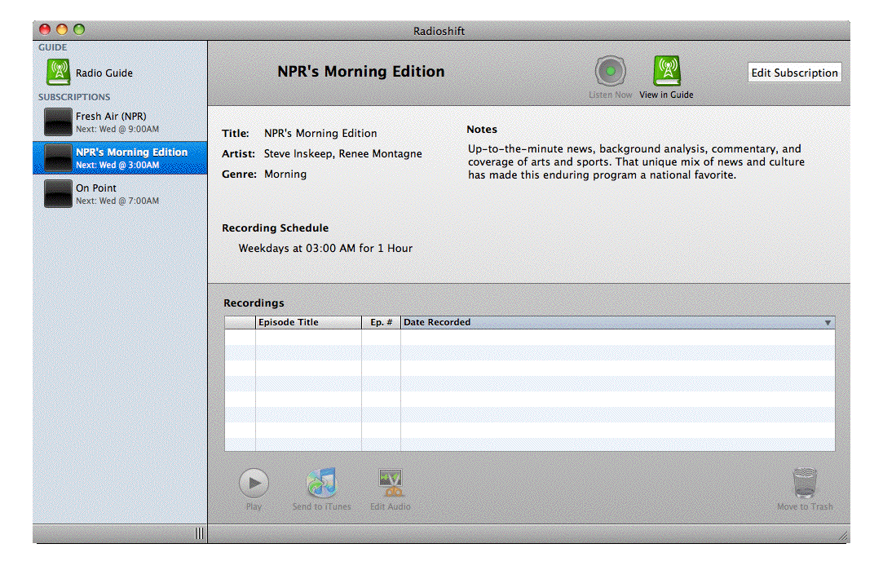
Task: Click the Send to iTunes icon
Action: [x=321, y=484]
